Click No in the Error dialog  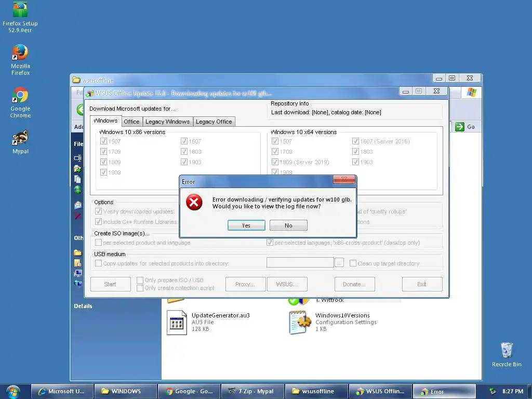[288, 225]
